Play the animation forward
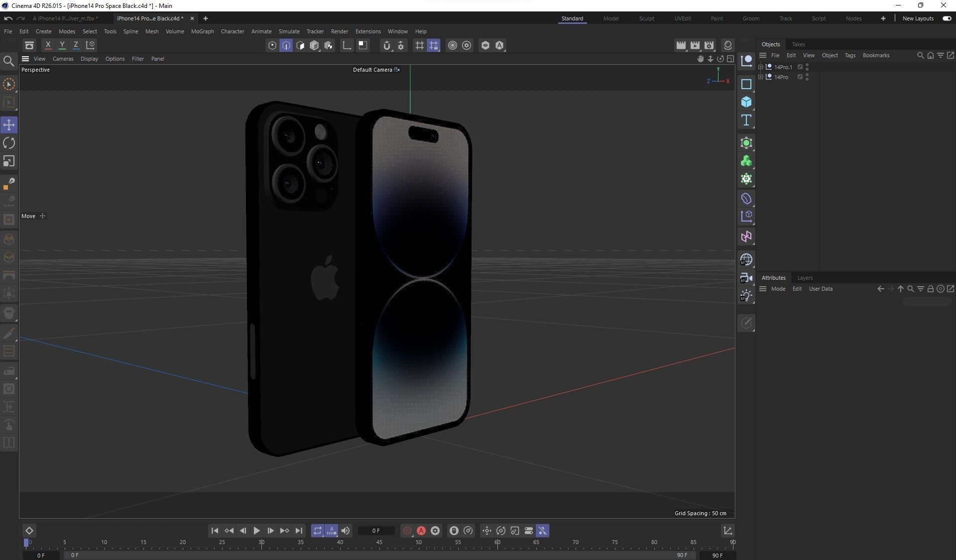The image size is (956, 560). (256, 531)
